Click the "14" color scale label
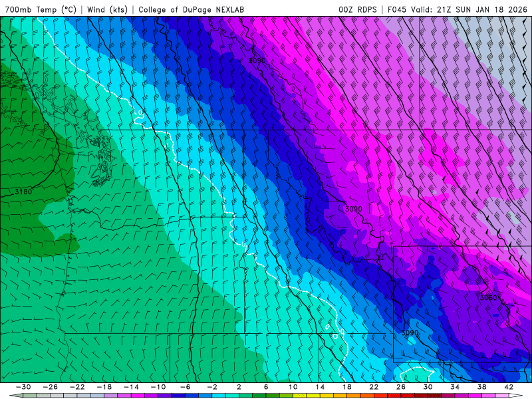Screen dimensions: 532x399 pos(320,387)
